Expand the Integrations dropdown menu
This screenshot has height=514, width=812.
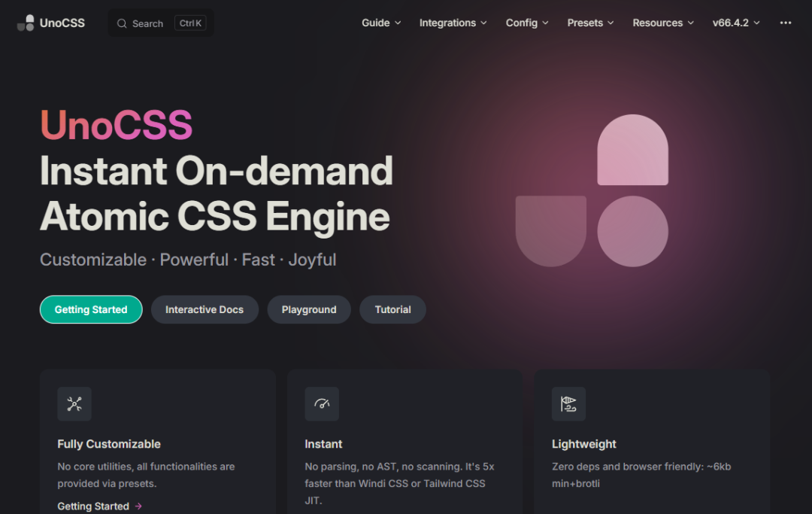click(453, 23)
